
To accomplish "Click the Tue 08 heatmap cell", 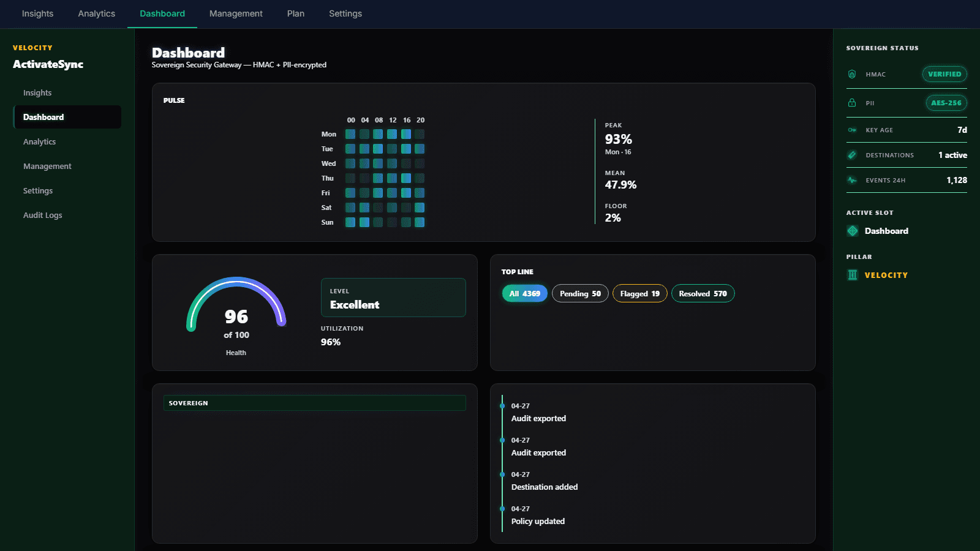I will coord(378,149).
